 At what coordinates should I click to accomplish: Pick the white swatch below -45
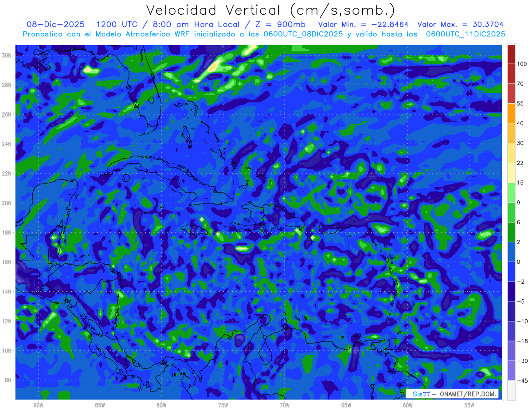point(511,390)
